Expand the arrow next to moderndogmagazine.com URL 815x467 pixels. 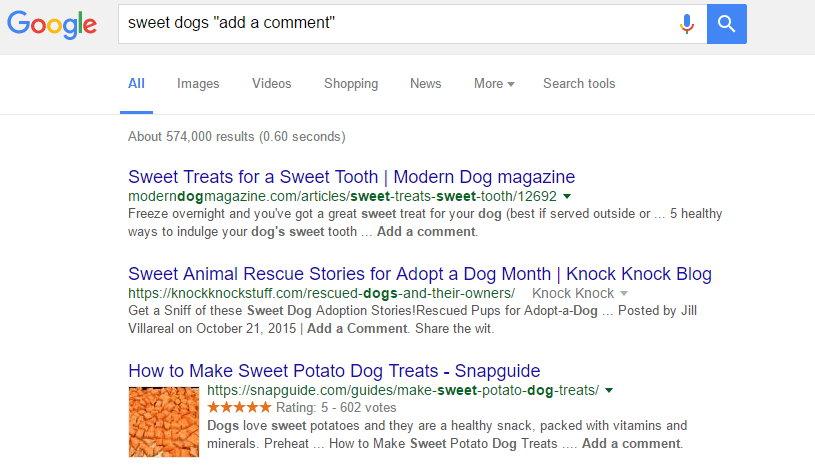[567, 197]
